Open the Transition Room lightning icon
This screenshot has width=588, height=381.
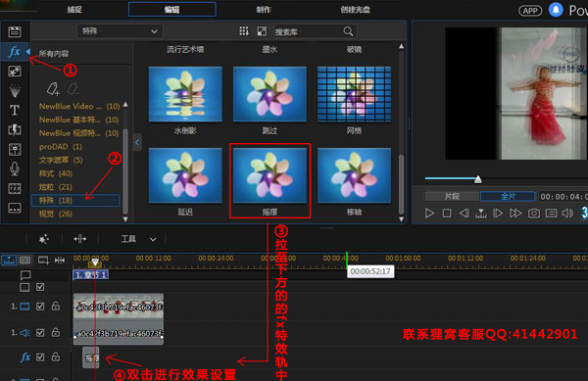[15, 130]
